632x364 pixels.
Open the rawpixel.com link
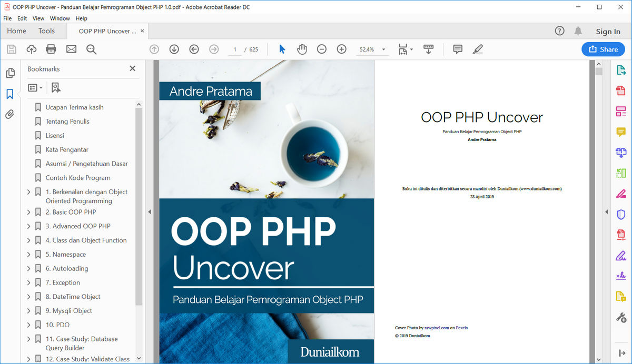tap(437, 328)
